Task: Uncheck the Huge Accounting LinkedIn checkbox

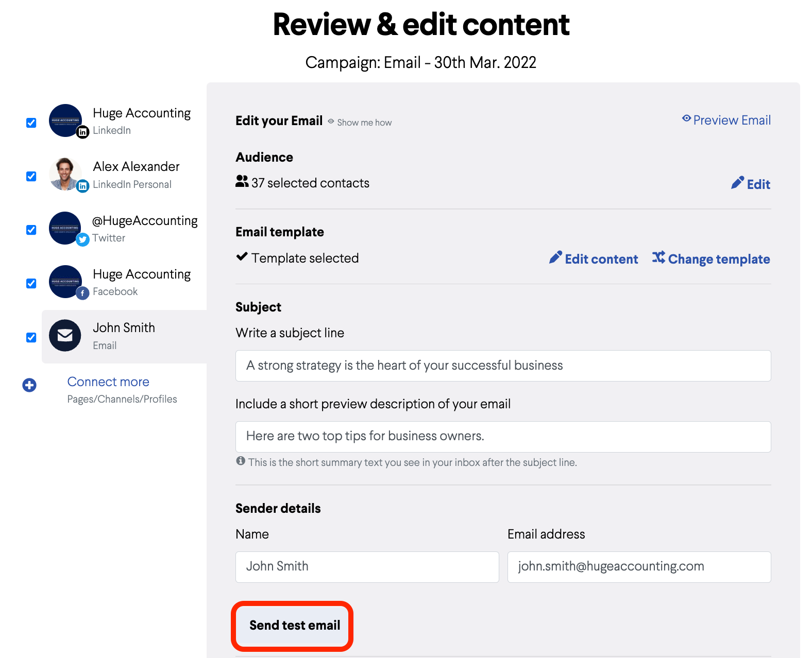Action: (31, 123)
